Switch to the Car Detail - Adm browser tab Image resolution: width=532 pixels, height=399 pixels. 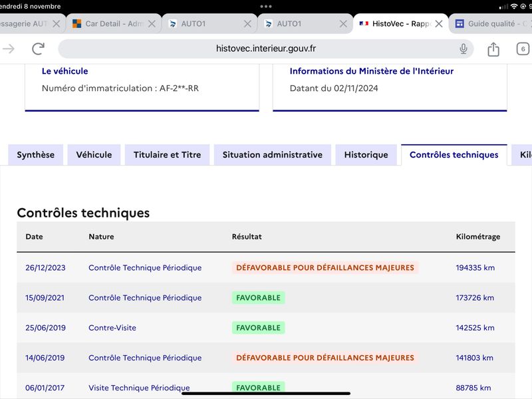[x=114, y=24]
